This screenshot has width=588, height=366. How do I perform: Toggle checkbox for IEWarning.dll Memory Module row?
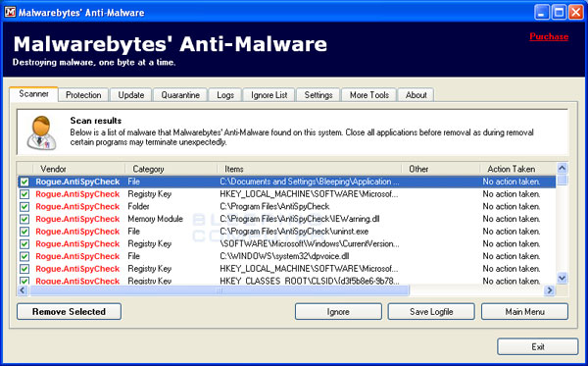[x=24, y=219]
